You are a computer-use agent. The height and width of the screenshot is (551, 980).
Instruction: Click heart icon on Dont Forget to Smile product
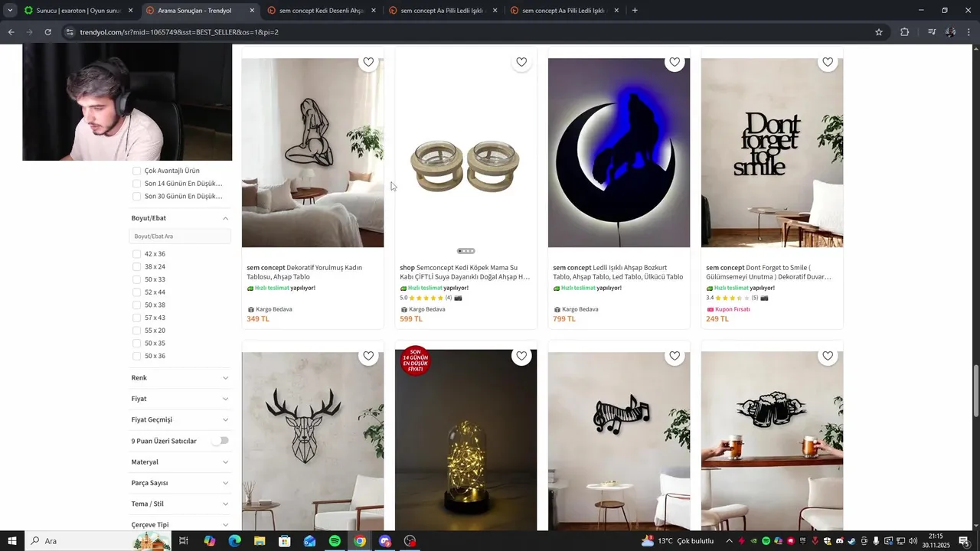click(x=828, y=62)
